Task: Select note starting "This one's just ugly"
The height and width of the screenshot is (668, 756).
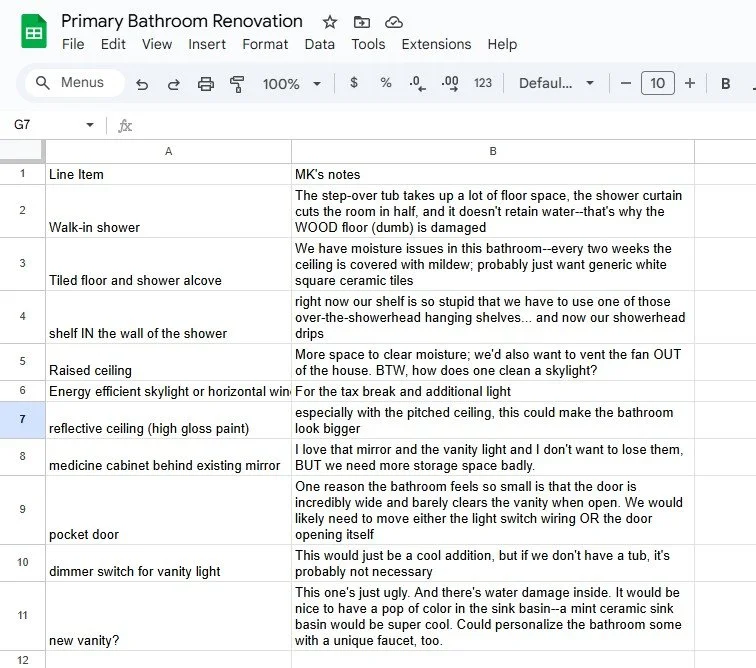Action: pos(493,616)
